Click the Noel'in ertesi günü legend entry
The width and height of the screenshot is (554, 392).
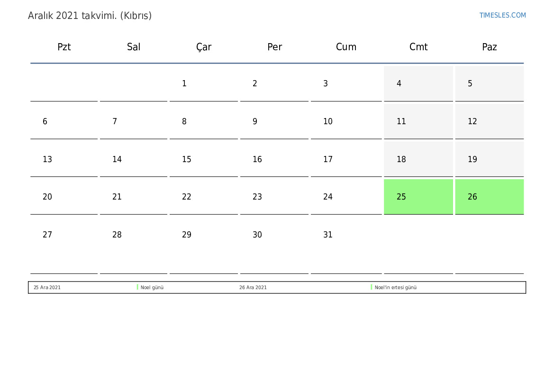(x=395, y=287)
